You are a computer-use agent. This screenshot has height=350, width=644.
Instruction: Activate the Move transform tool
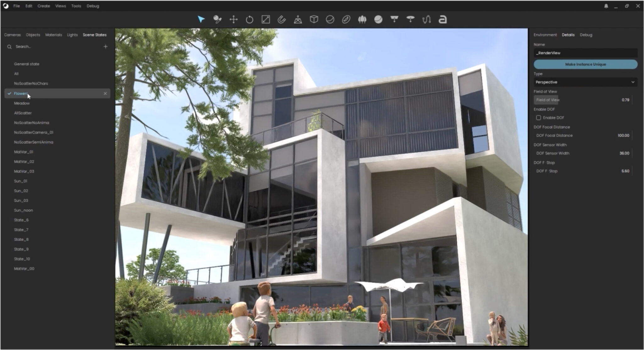pos(233,20)
